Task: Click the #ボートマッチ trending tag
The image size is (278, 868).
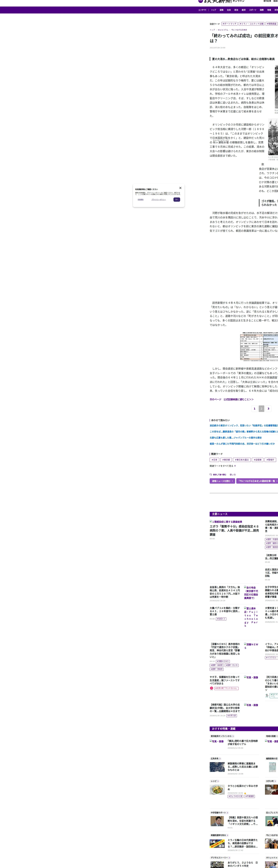Action: click(229, 24)
